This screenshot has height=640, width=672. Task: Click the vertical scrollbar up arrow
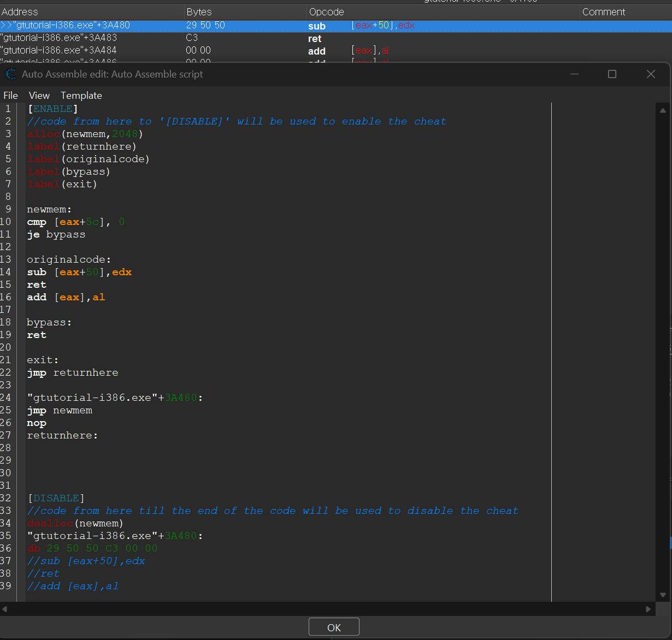tap(663, 110)
